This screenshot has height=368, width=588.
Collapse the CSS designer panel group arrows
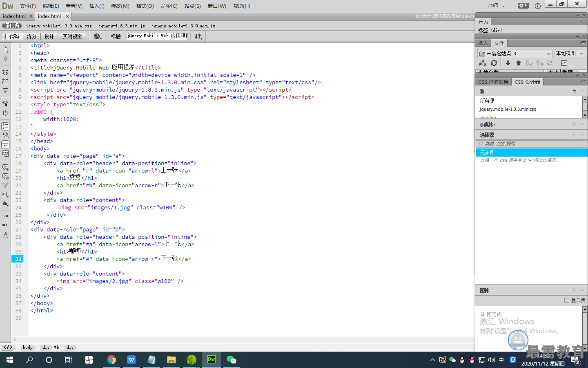(x=578, y=75)
